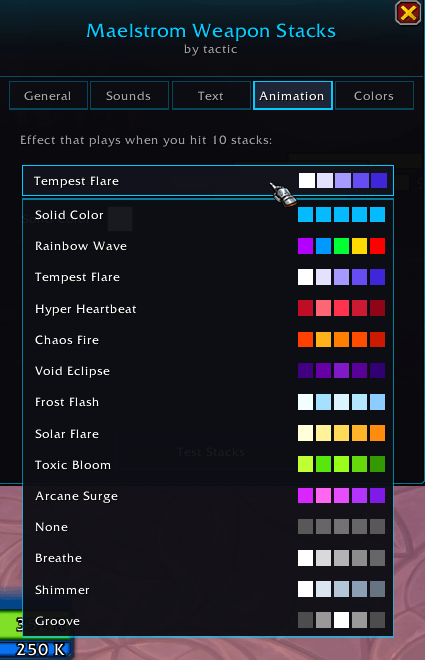Pick the Chaos Fire effect
Viewport: 425px width, 660px height.
point(208,340)
